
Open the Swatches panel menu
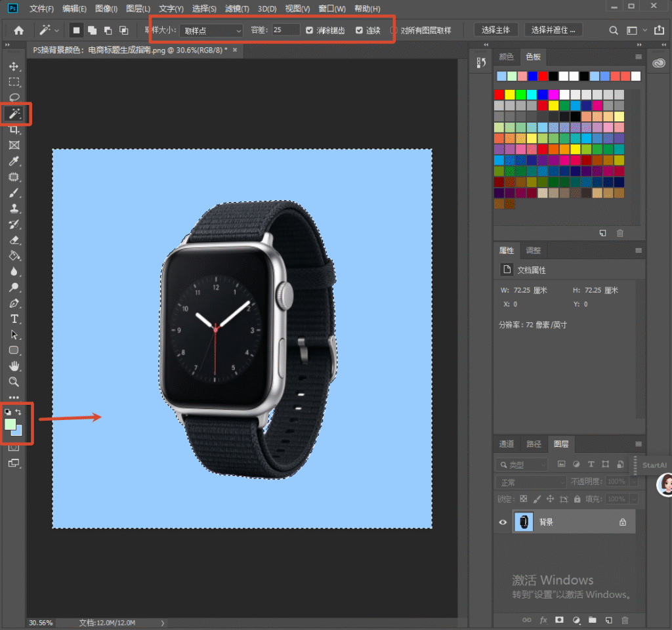click(x=639, y=57)
